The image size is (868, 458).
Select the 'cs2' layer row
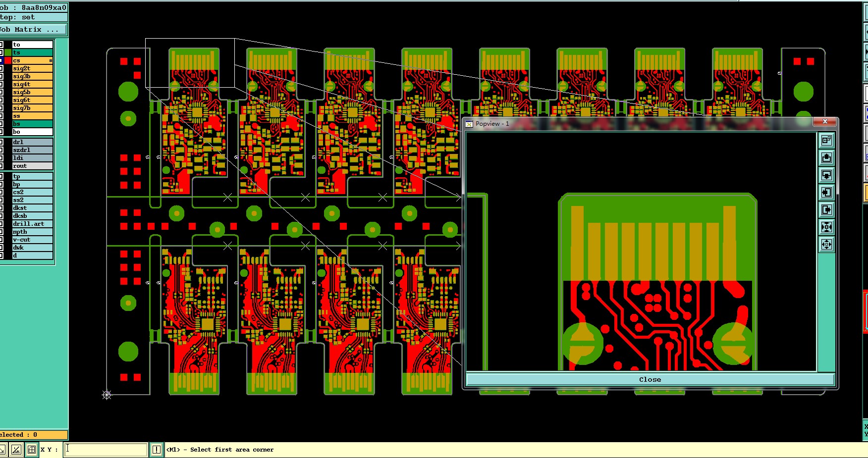click(x=32, y=192)
